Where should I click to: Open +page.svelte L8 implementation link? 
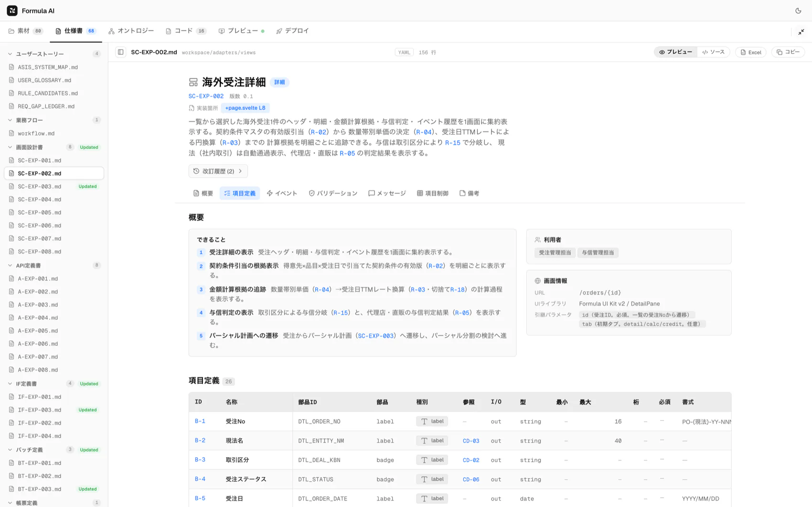coord(245,108)
